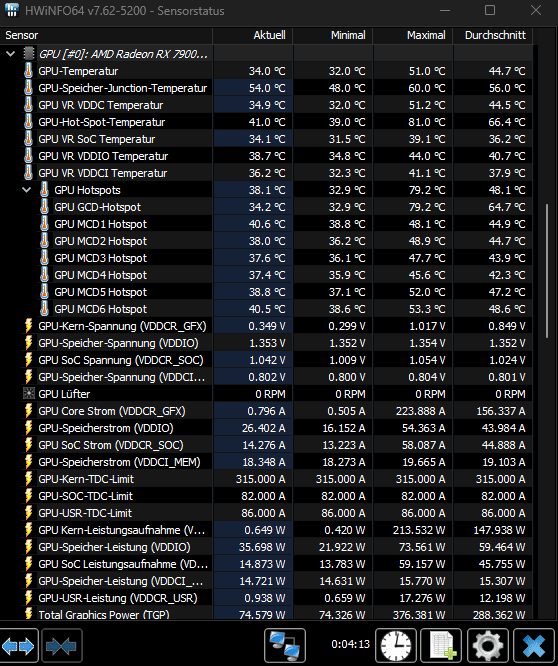558x666 pixels.
Task: Click lightning icon beside GPU Core Strom
Action: pos(28,411)
